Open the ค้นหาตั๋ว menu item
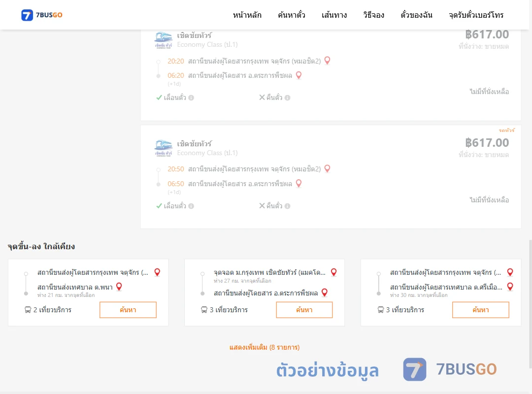 (x=292, y=15)
